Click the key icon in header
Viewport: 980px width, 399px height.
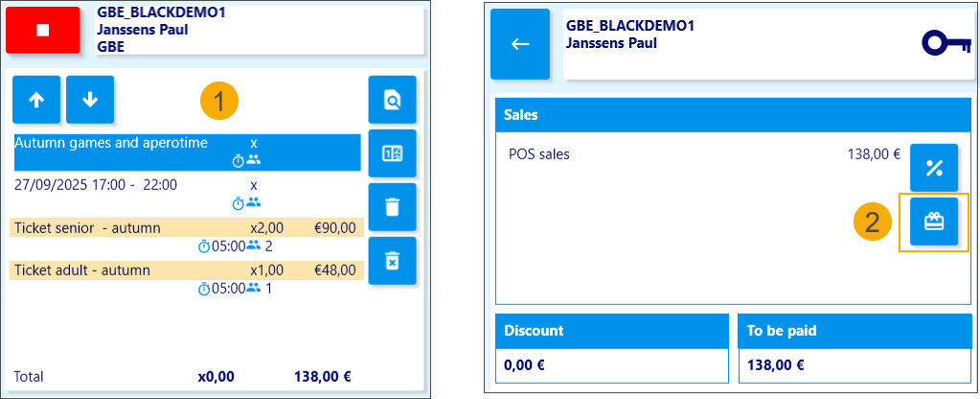click(946, 44)
